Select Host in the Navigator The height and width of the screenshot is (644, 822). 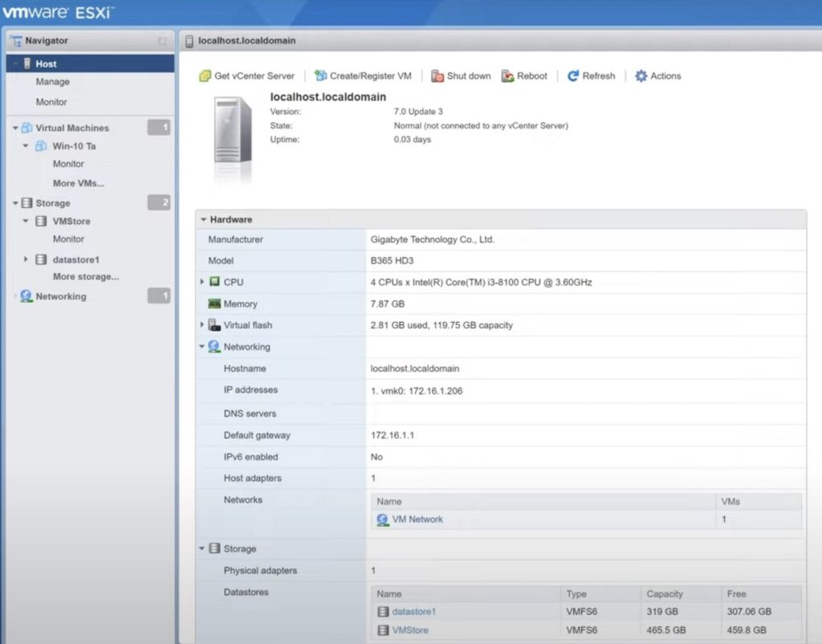coord(90,63)
